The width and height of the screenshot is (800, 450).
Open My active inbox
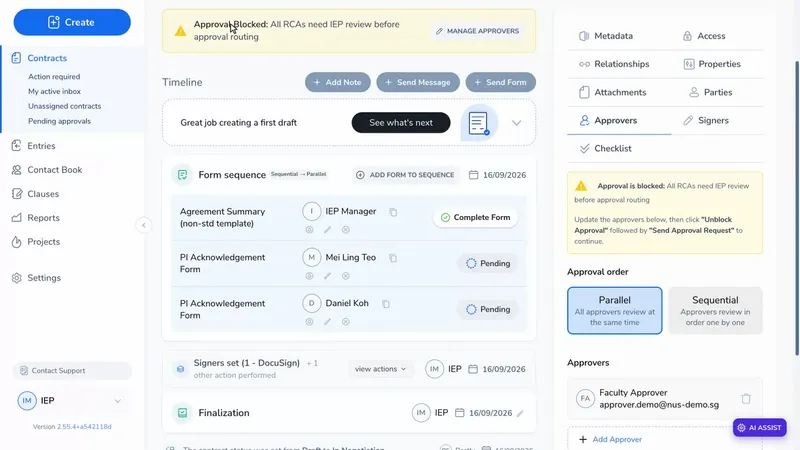(54, 91)
